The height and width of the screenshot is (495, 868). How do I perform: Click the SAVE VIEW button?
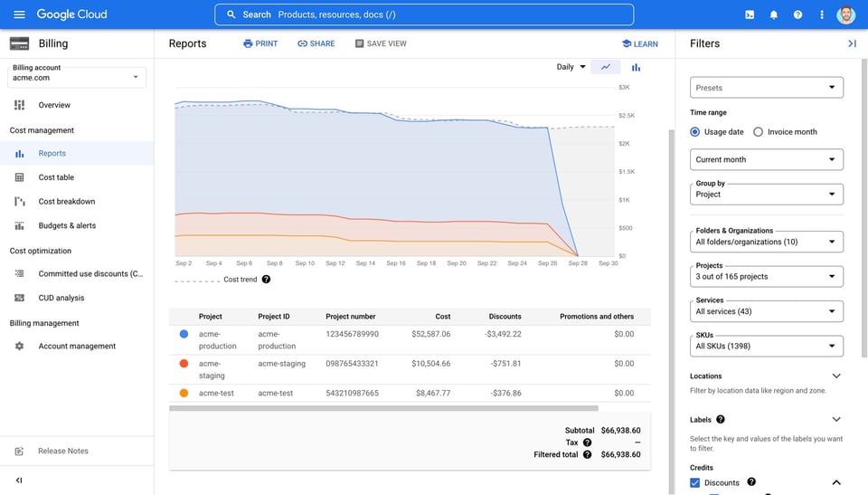click(x=381, y=43)
